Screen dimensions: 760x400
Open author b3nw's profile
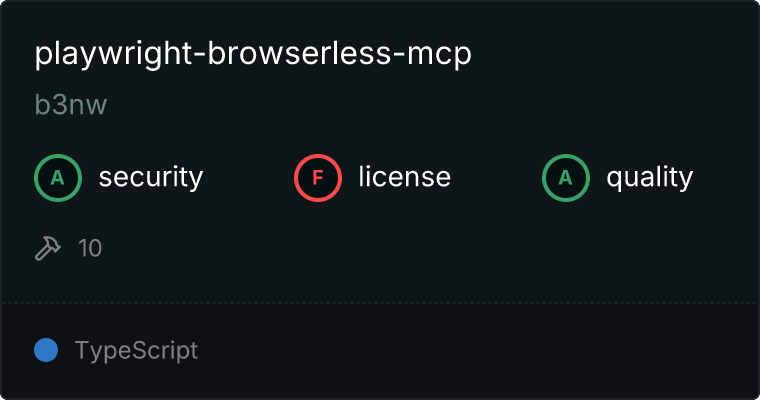pos(71,105)
